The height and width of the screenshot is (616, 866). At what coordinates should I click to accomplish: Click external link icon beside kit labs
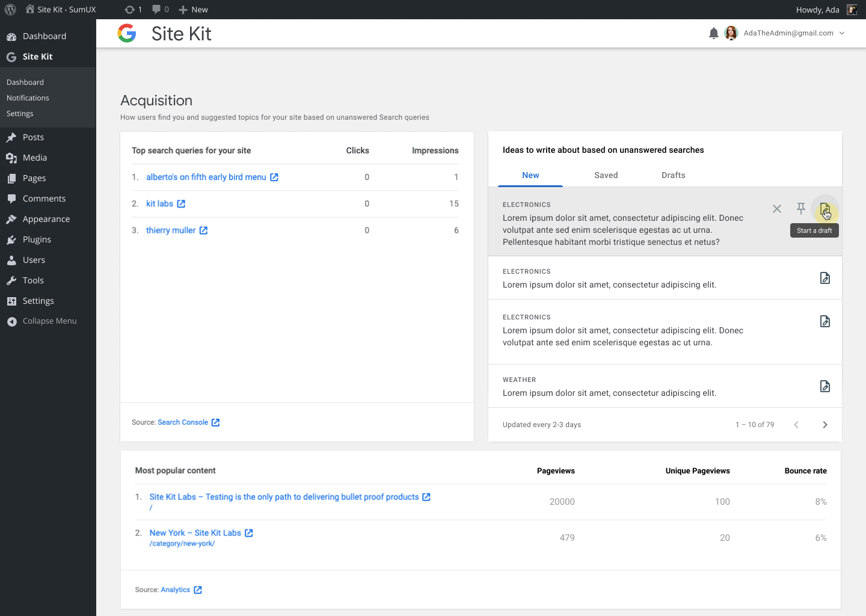[x=181, y=204]
